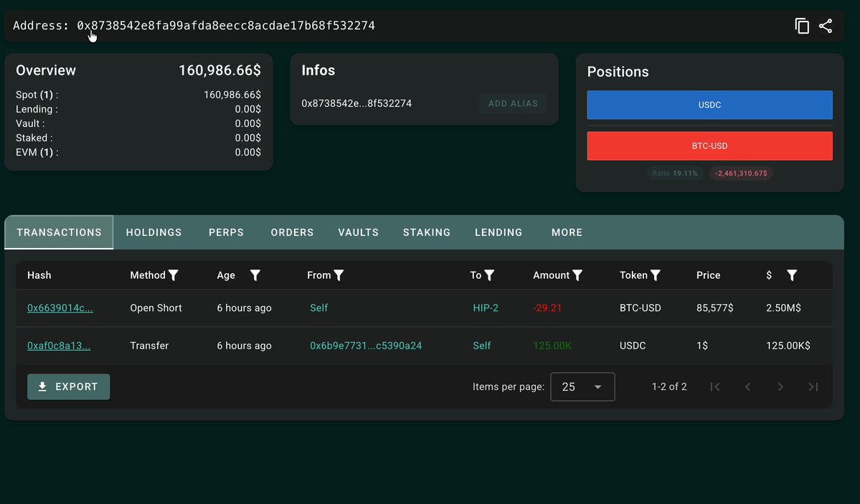Screen dimensions: 860x504
Task: Open the Age column filter funnel
Action: pyautogui.click(x=255, y=275)
